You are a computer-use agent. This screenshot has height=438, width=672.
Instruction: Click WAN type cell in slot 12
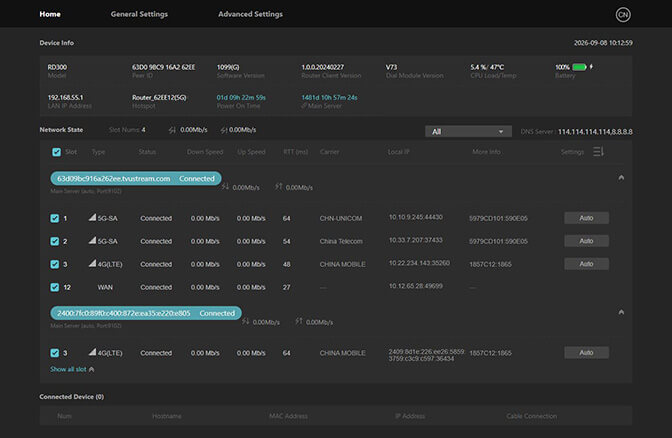105,287
